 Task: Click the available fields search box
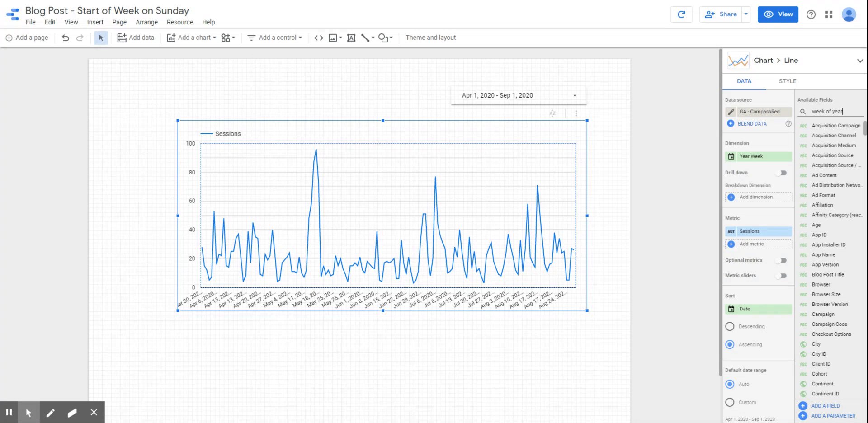(831, 112)
